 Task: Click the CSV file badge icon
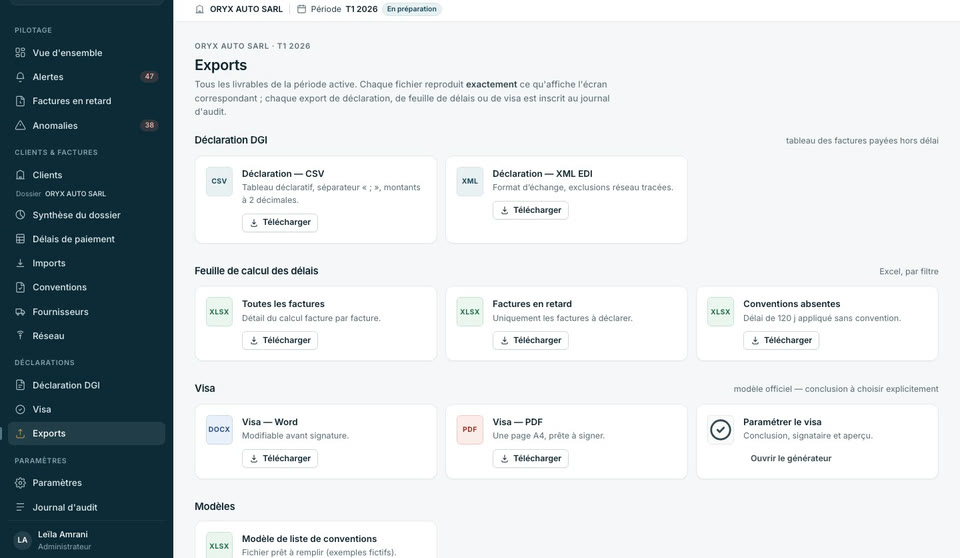tap(219, 181)
